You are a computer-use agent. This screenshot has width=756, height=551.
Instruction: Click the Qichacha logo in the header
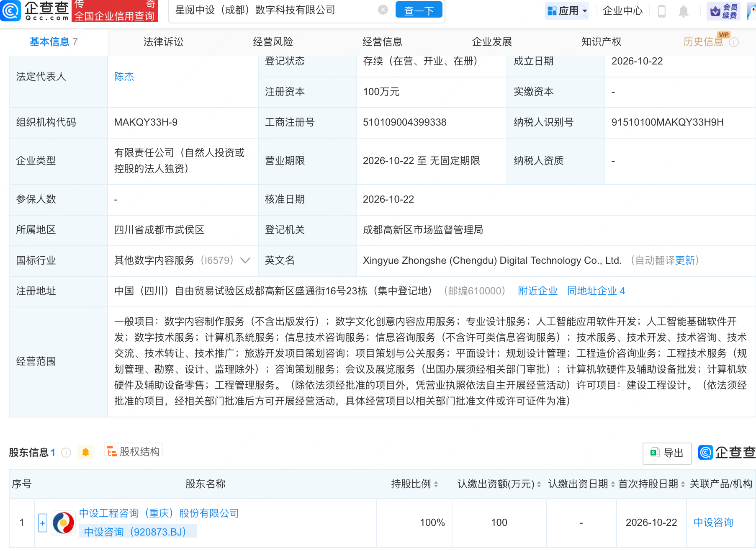(x=35, y=10)
